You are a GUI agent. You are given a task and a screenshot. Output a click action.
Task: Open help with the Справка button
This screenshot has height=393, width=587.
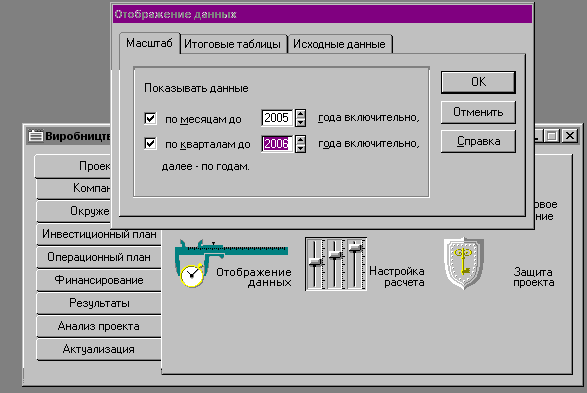478,141
